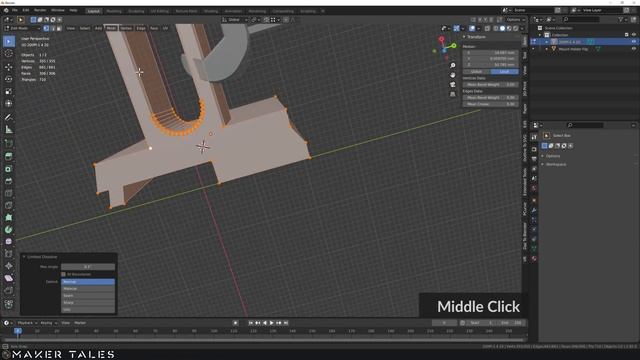The image size is (640, 360).
Task: Open the Playback dropdown in timeline
Action: tap(27, 323)
